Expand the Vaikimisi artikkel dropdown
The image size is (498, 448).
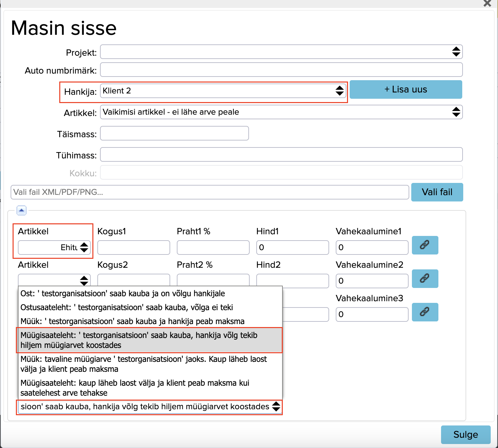[x=281, y=112]
